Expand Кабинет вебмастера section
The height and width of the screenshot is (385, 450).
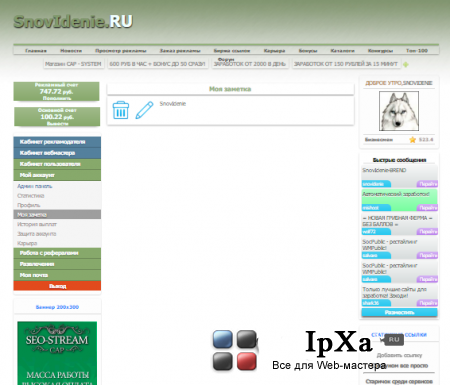coord(57,153)
